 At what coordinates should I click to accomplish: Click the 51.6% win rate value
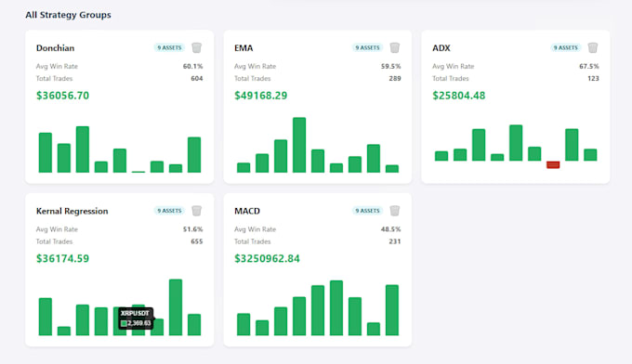tap(192, 229)
